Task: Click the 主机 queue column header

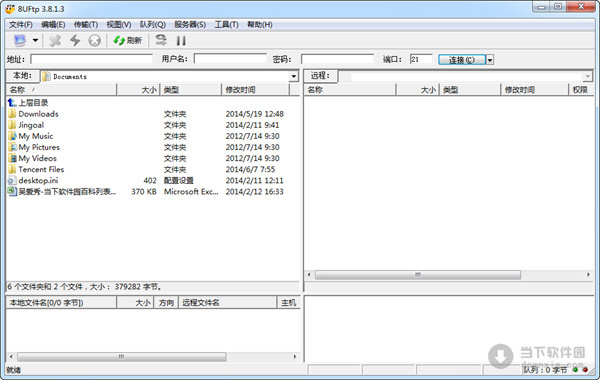Action: (x=288, y=303)
